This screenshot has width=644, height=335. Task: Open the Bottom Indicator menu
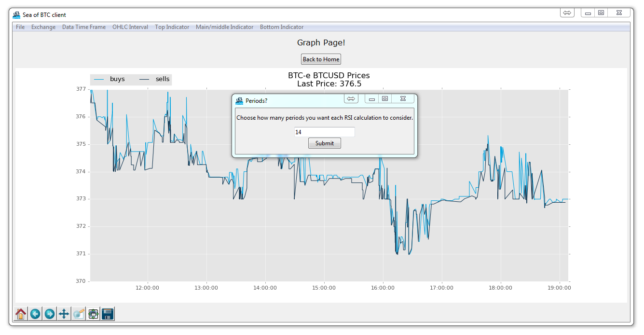click(x=282, y=27)
